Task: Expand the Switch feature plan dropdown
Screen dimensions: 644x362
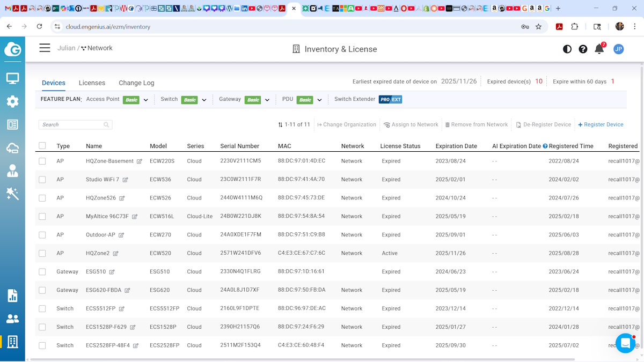Action: (x=204, y=100)
